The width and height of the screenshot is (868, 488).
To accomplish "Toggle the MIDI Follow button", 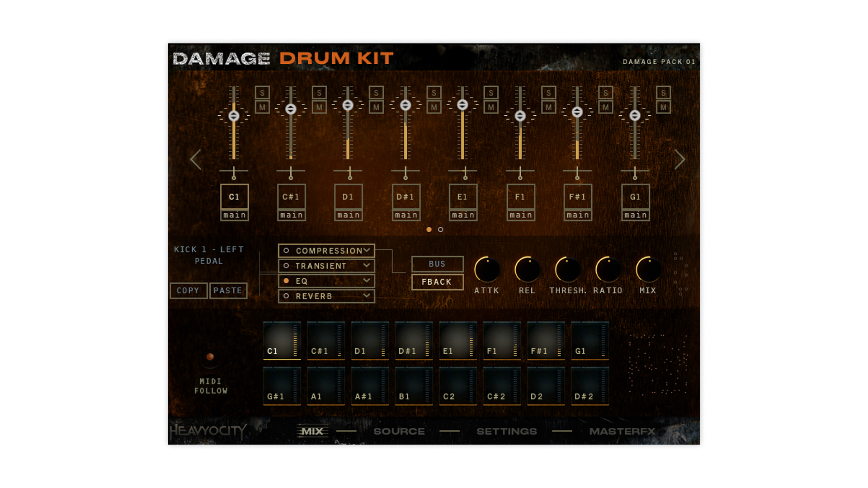I will pyautogui.click(x=210, y=357).
